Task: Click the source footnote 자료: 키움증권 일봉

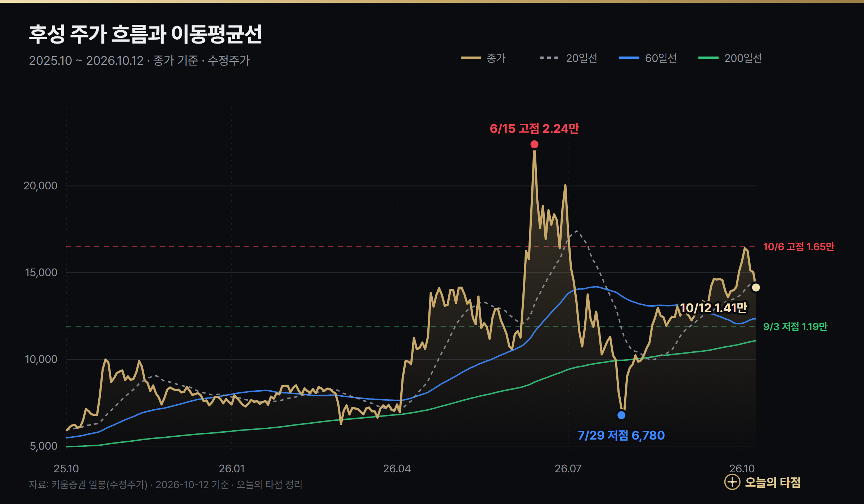Action: pyautogui.click(x=165, y=485)
